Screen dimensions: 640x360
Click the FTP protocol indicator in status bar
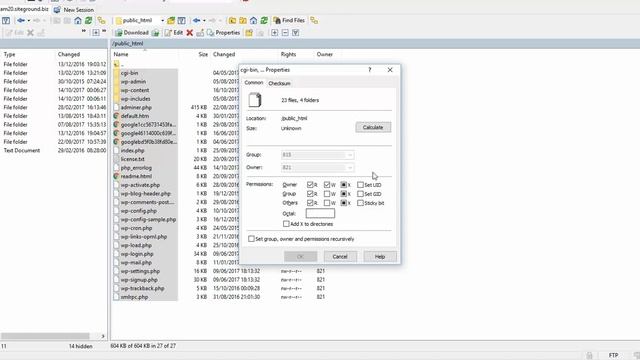(613, 355)
